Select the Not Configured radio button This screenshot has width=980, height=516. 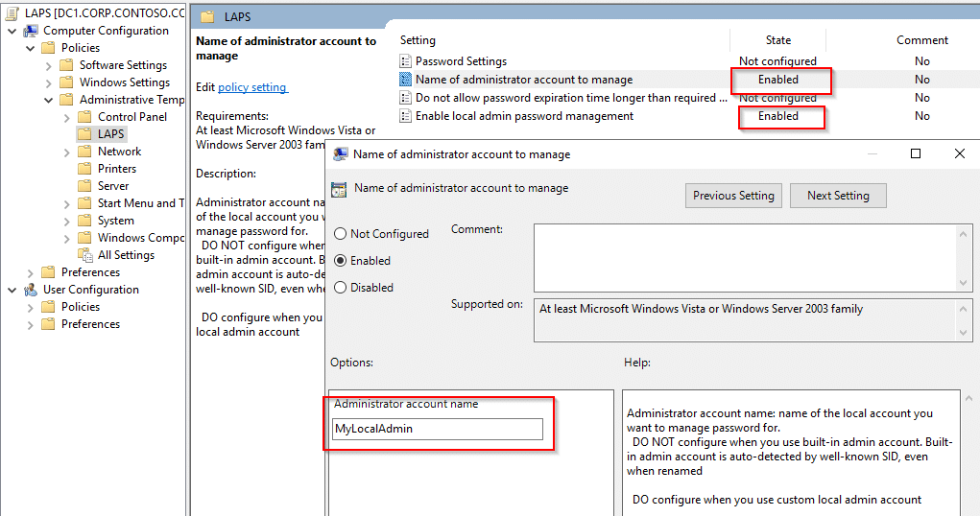point(340,234)
